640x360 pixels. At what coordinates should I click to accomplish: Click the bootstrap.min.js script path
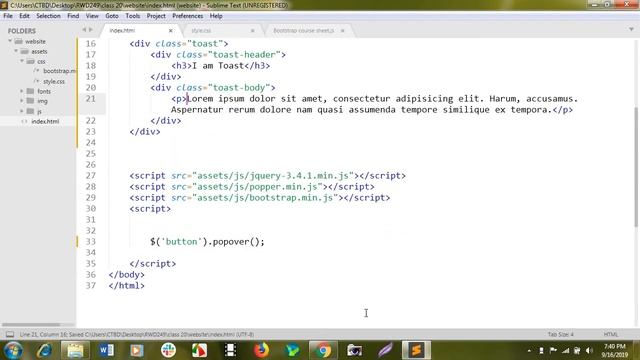pyautogui.click(x=265, y=198)
